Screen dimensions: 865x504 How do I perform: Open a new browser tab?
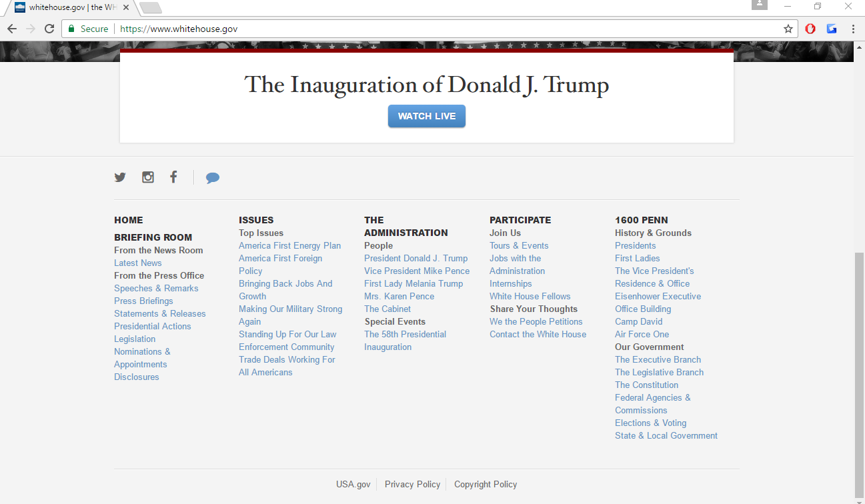click(151, 8)
